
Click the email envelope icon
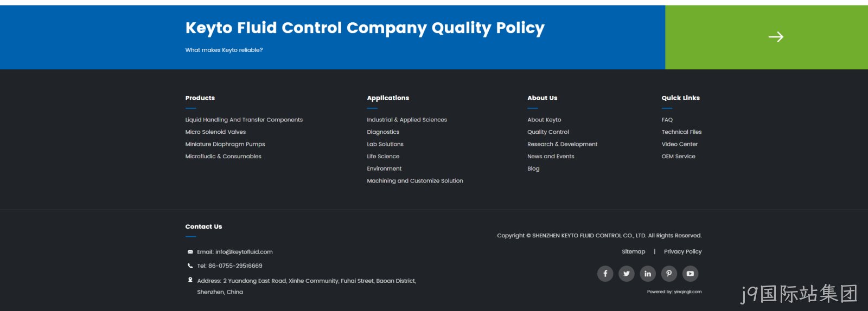pos(190,252)
